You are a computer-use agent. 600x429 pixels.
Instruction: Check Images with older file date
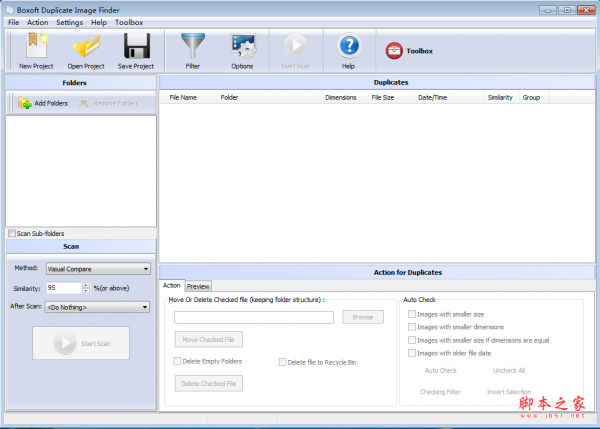(412, 353)
